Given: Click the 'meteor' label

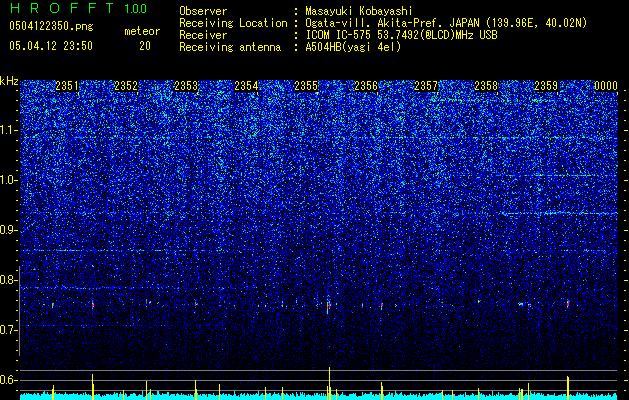Looking at the screenshot, I should 142,31.
